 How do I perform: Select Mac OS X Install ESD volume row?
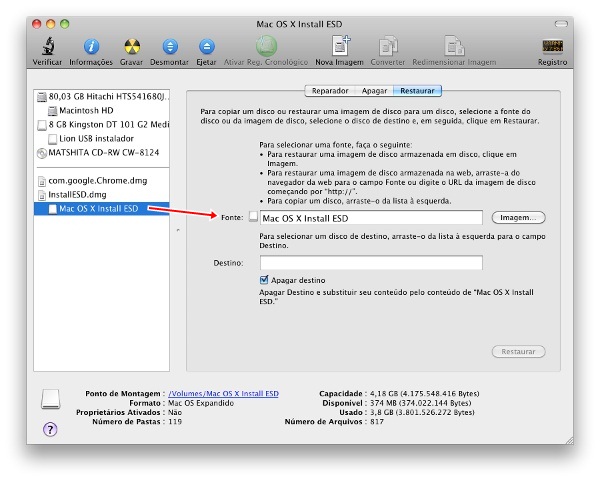[x=101, y=209]
